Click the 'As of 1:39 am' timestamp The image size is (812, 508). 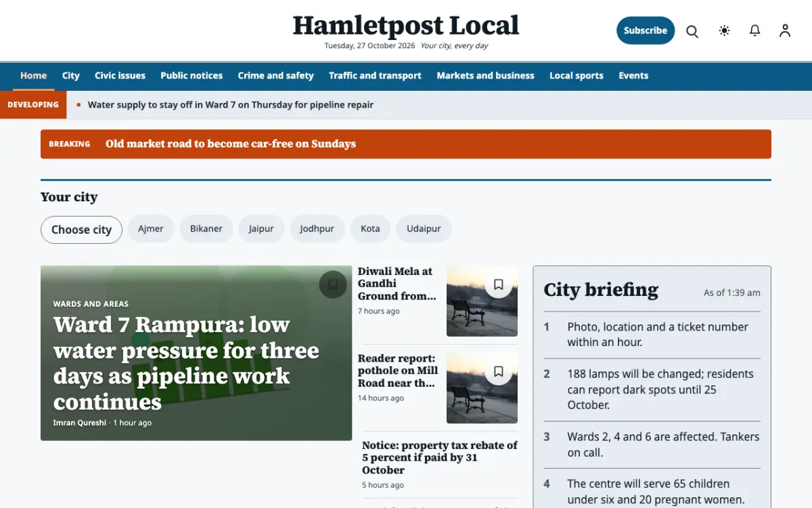(732, 293)
